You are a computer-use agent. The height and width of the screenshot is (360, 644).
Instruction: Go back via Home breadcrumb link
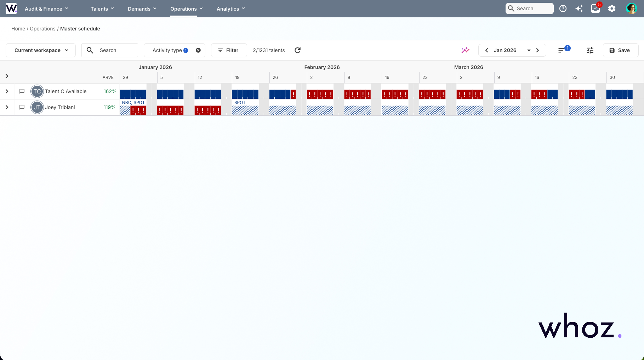[18, 29]
